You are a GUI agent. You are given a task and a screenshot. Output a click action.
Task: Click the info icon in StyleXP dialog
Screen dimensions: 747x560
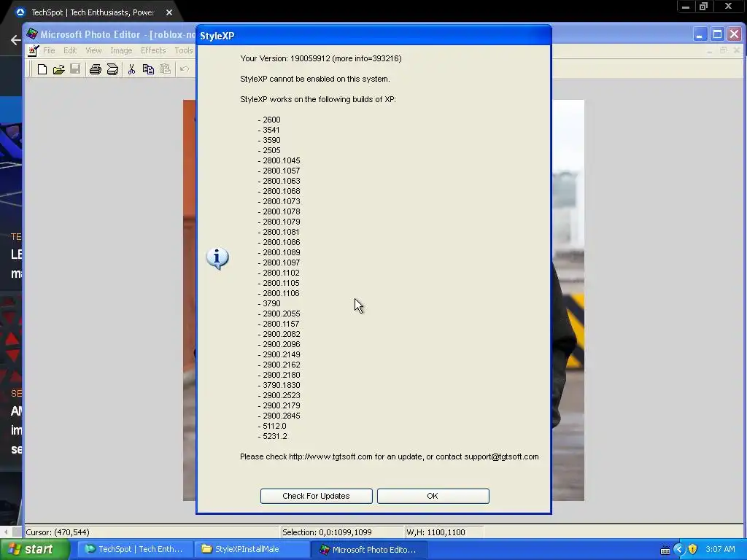[217, 258]
